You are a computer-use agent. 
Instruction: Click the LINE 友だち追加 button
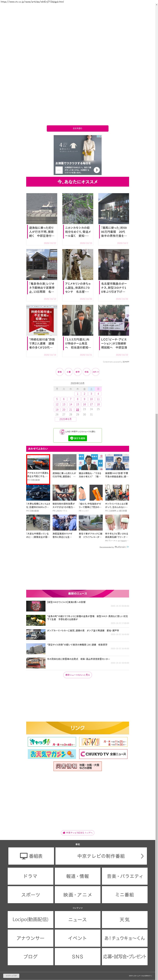(x=78, y=438)
